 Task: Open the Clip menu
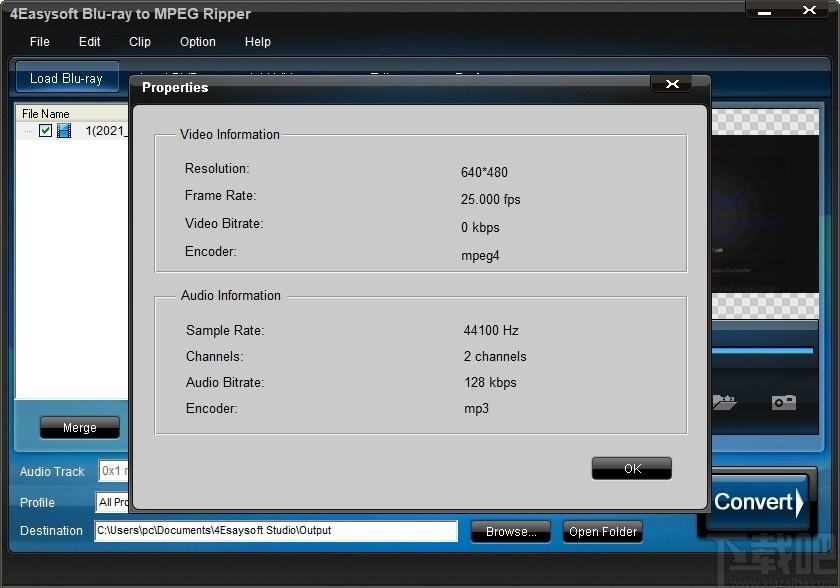(140, 42)
